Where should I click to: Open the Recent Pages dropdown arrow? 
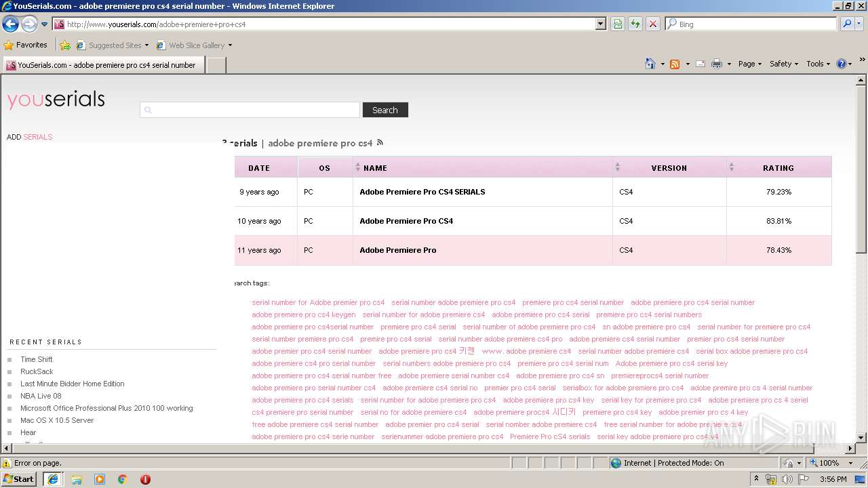click(x=45, y=24)
